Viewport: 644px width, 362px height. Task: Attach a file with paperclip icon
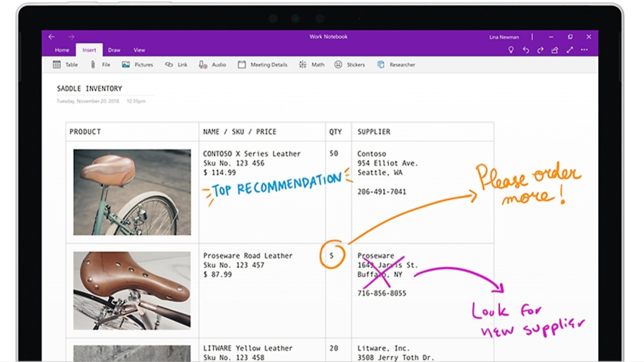[x=93, y=65]
